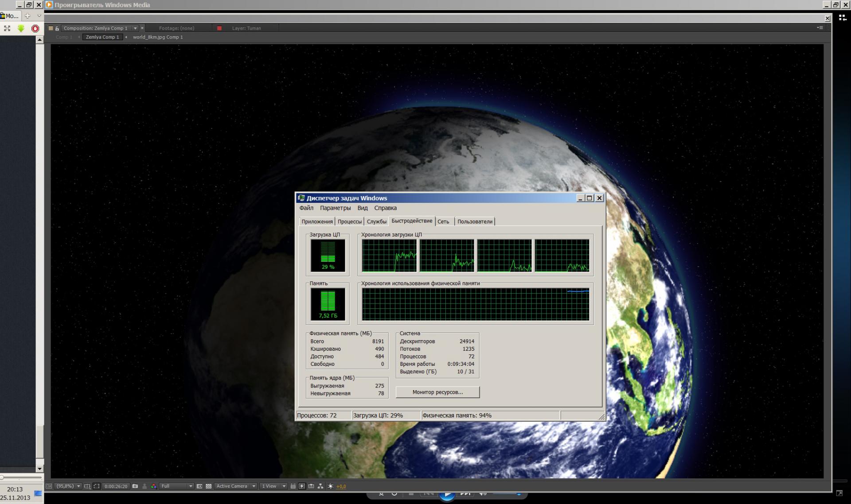Click the show snapshot person icon
Screen dimensions: 851x504
click(x=144, y=486)
